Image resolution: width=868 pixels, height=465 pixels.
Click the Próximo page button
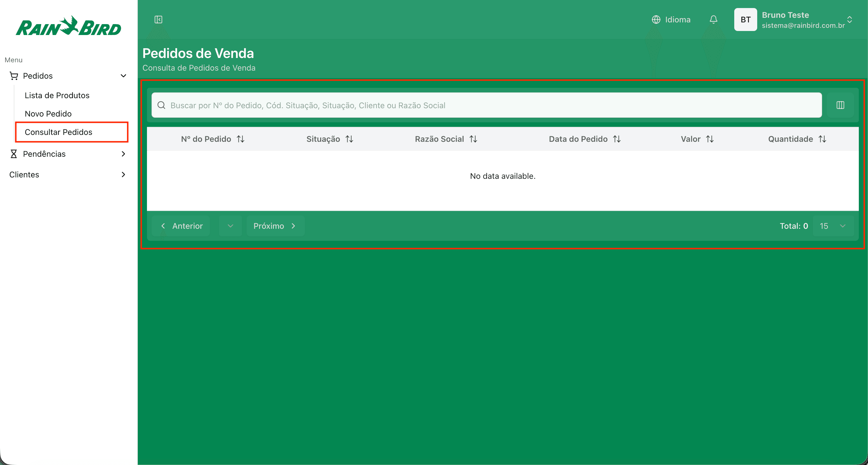pos(275,226)
